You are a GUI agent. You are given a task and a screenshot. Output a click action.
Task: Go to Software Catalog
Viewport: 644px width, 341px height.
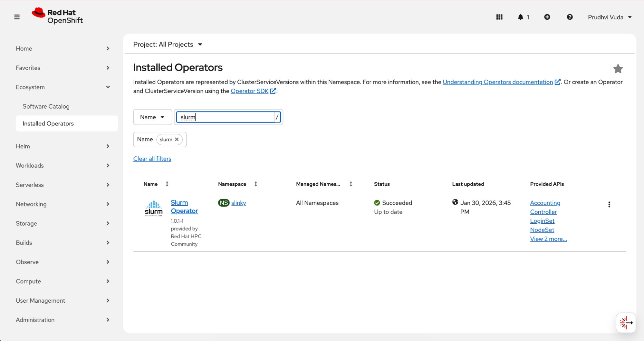[x=46, y=106]
